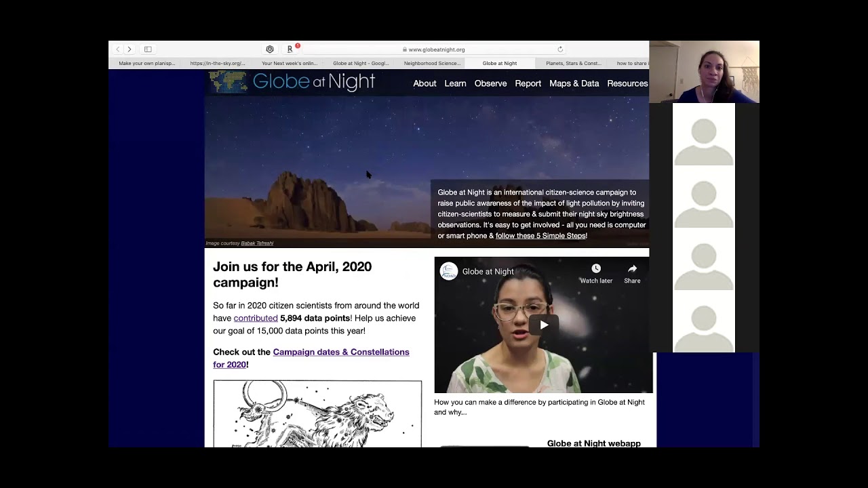Open the NOAO channel avatar on video

pos(449,271)
